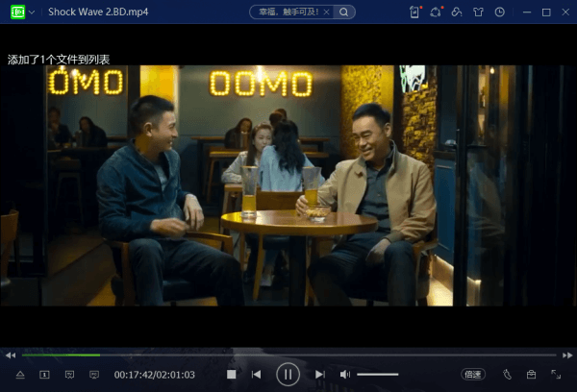Clear the search box text
The width and height of the screenshot is (577, 392).
(x=326, y=12)
